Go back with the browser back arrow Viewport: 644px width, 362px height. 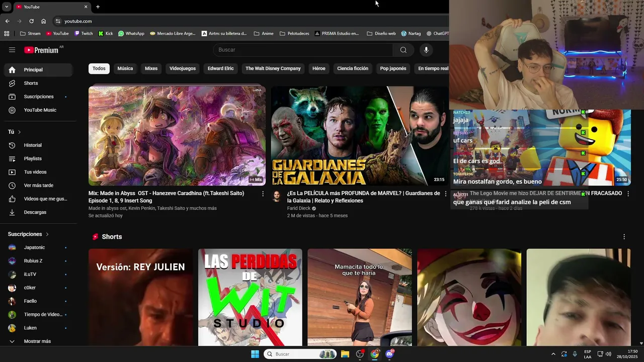[7, 21]
